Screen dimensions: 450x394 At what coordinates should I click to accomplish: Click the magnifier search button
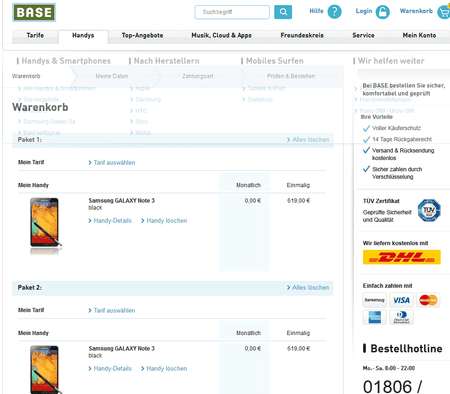click(x=283, y=12)
